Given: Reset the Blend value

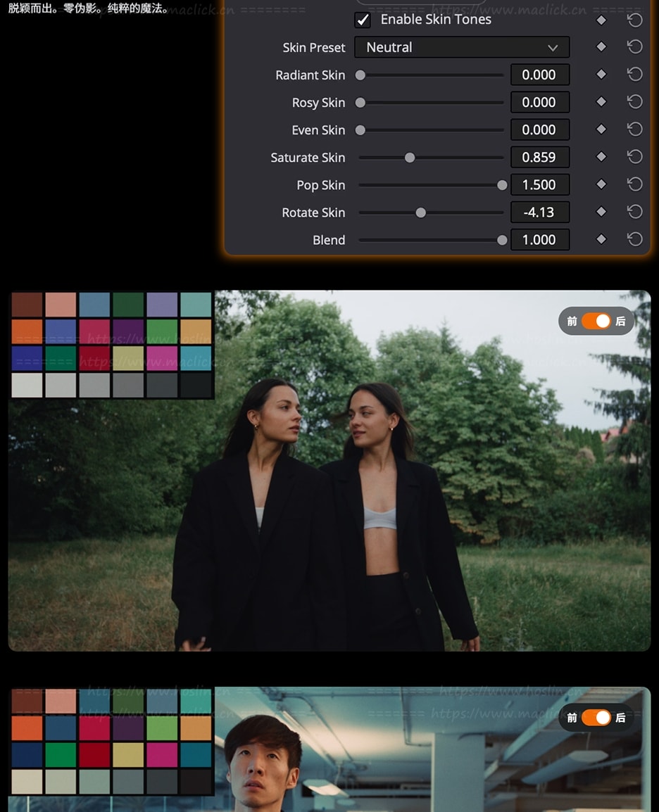Looking at the screenshot, I should [634, 239].
